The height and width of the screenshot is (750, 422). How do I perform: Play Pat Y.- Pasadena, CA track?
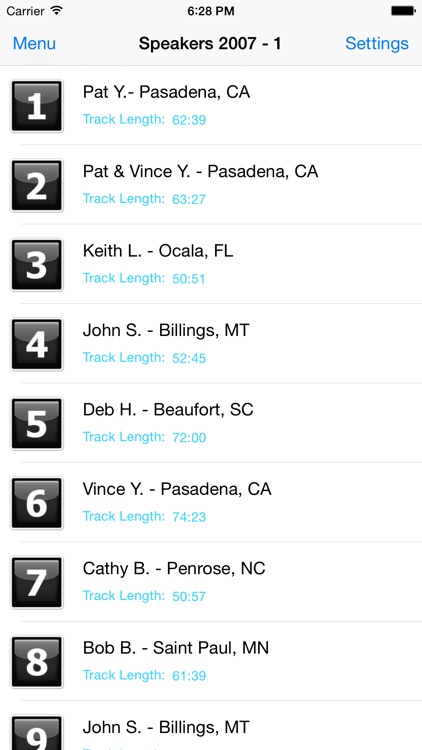point(211,106)
